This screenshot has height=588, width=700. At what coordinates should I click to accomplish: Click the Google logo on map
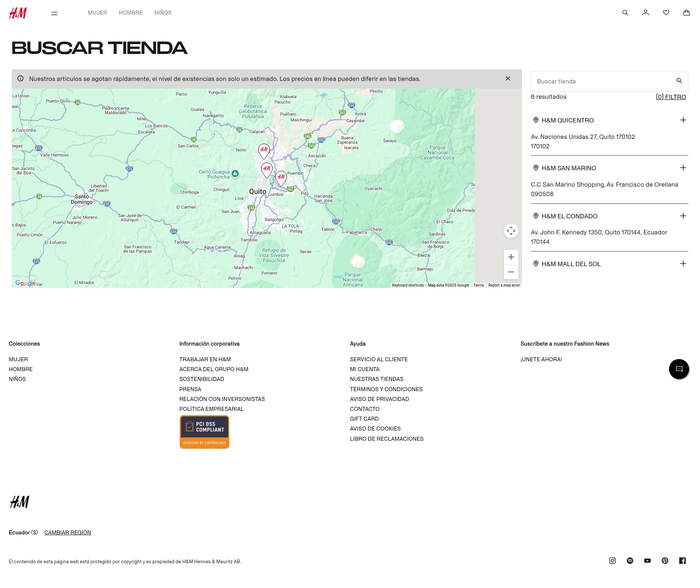coord(26,283)
